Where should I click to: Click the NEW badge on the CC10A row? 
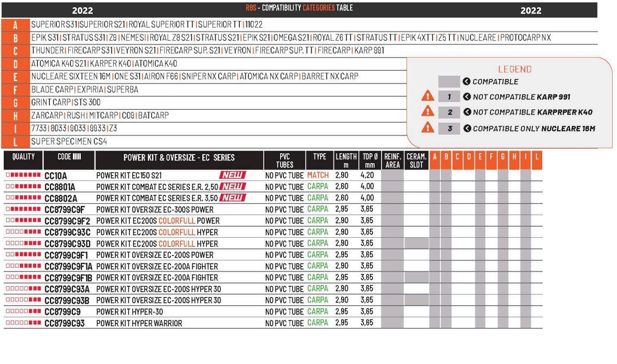click(232, 175)
